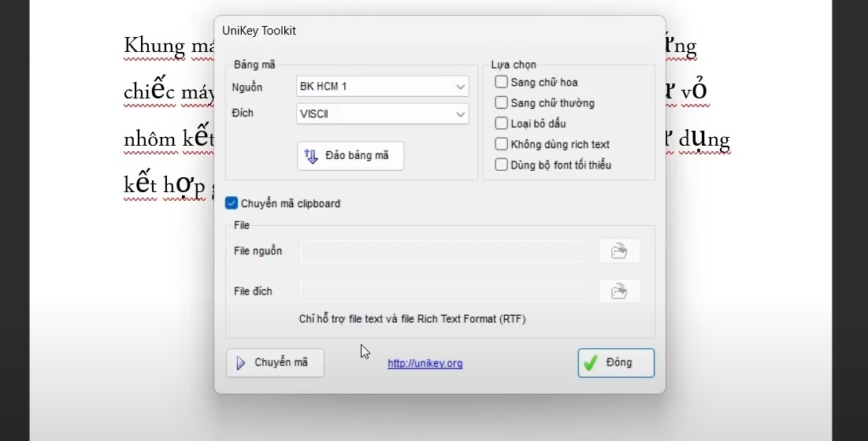Click the UniKey Toolkit title bar

[x=394, y=31]
